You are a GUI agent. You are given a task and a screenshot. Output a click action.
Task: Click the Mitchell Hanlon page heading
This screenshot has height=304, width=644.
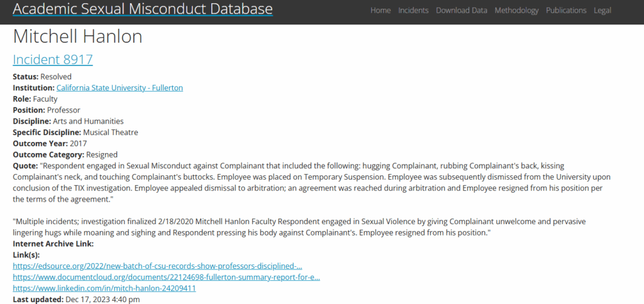(x=77, y=36)
